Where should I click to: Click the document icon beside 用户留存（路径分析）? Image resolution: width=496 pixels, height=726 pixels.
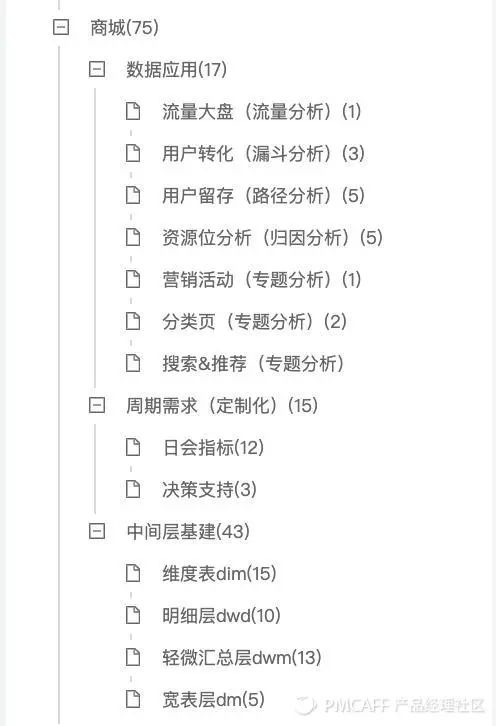[133, 195]
